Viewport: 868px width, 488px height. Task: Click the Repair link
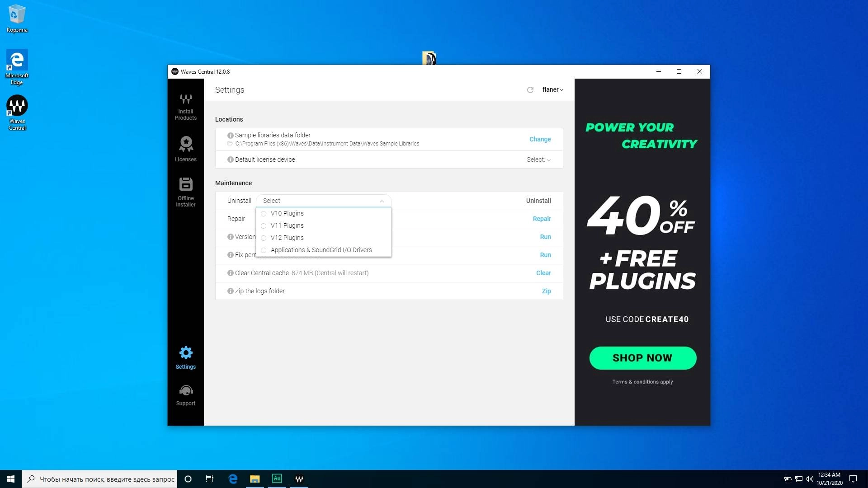click(542, 219)
